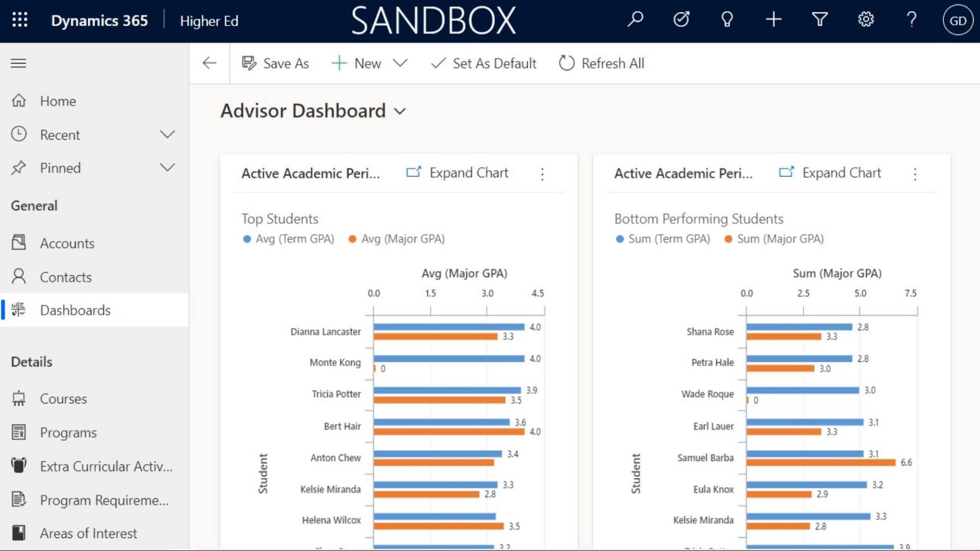Open the advanced find funnel icon
The width and height of the screenshot is (980, 551).
[820, 20]
